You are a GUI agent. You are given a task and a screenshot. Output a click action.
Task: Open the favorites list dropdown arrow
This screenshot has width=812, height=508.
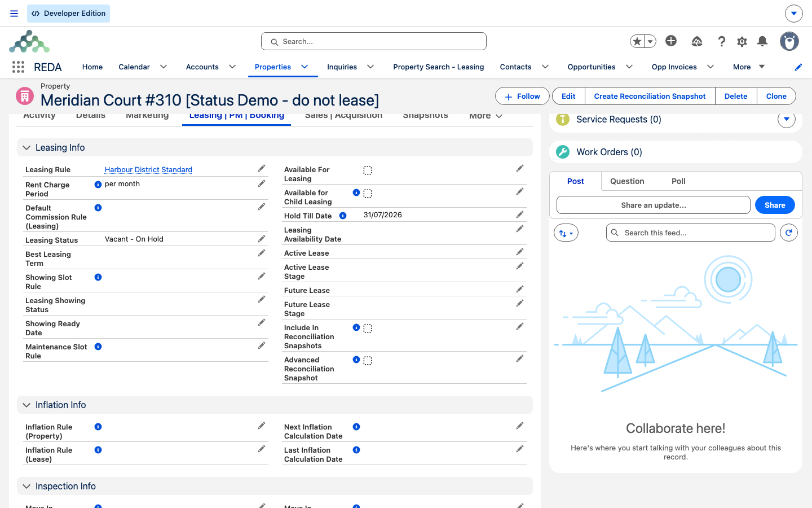click(650, 41)
